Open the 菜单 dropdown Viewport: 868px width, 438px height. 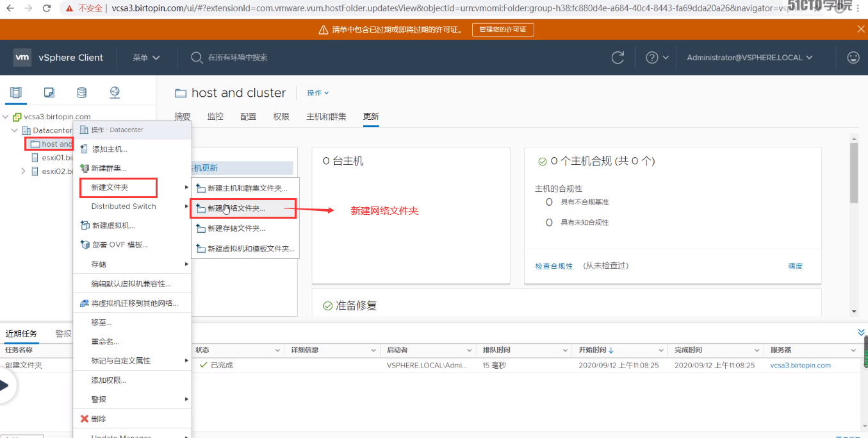146,57
